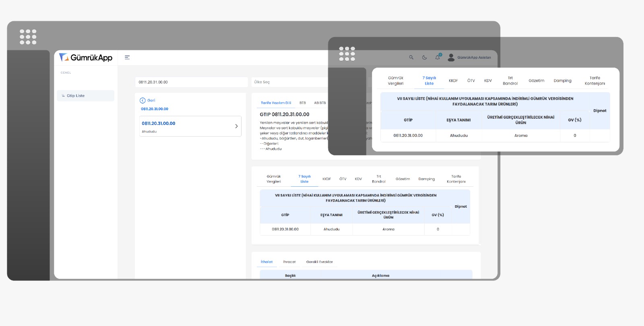Click the blue 0811.20.31.00.00 breadcrumb link
644x326 pixels.
pos(155,109)
